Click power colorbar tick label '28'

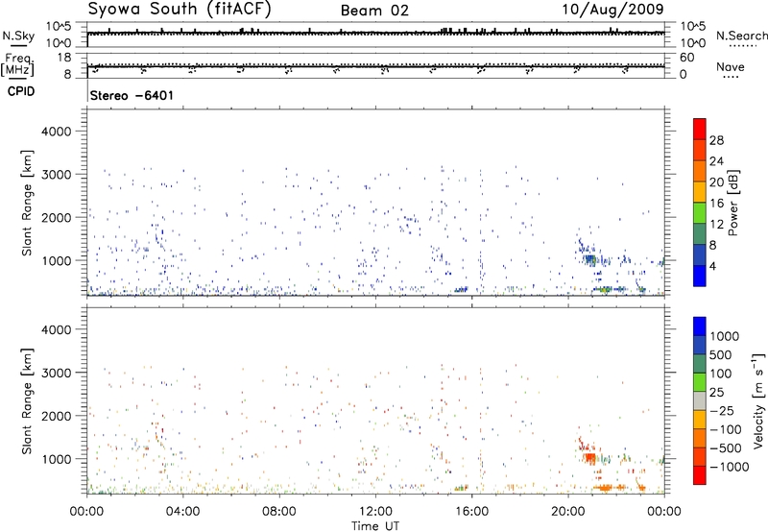click(x=716, y=140)
